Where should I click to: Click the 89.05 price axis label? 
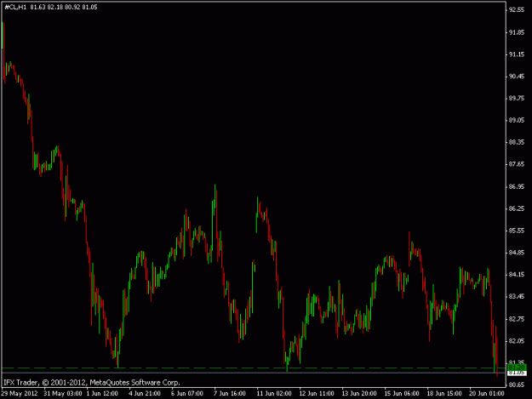pos(517,120)
